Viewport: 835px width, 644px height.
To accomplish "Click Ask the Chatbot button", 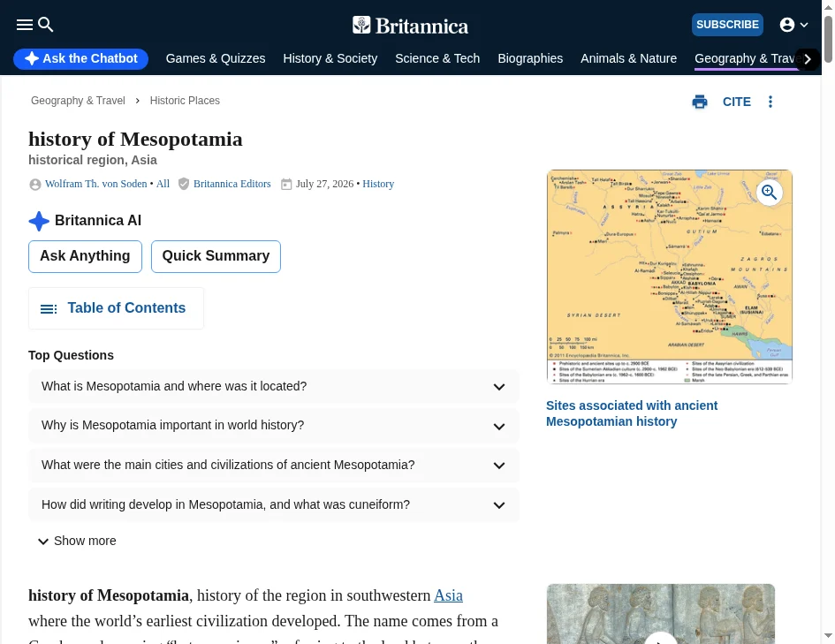I will tap(81, 58).
